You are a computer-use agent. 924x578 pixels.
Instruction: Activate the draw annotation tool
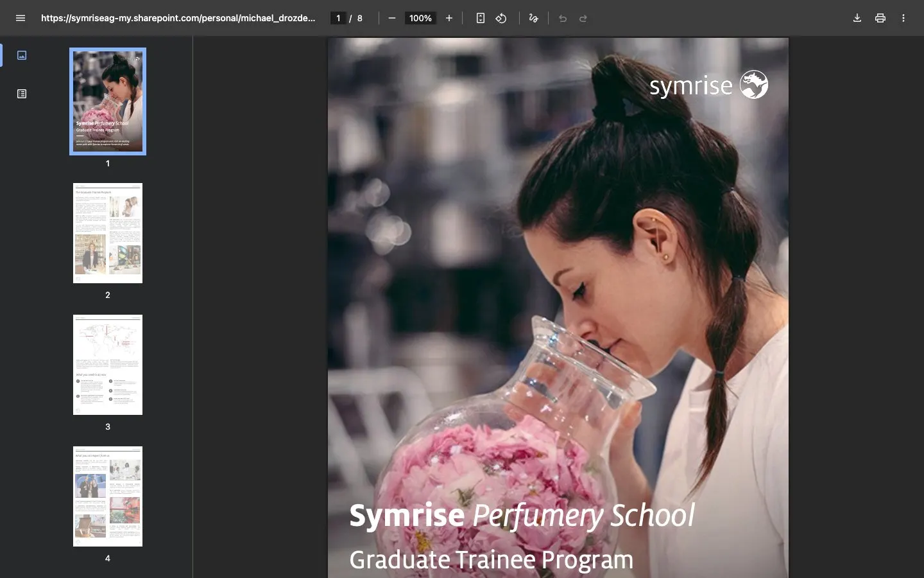pos(533,18)
